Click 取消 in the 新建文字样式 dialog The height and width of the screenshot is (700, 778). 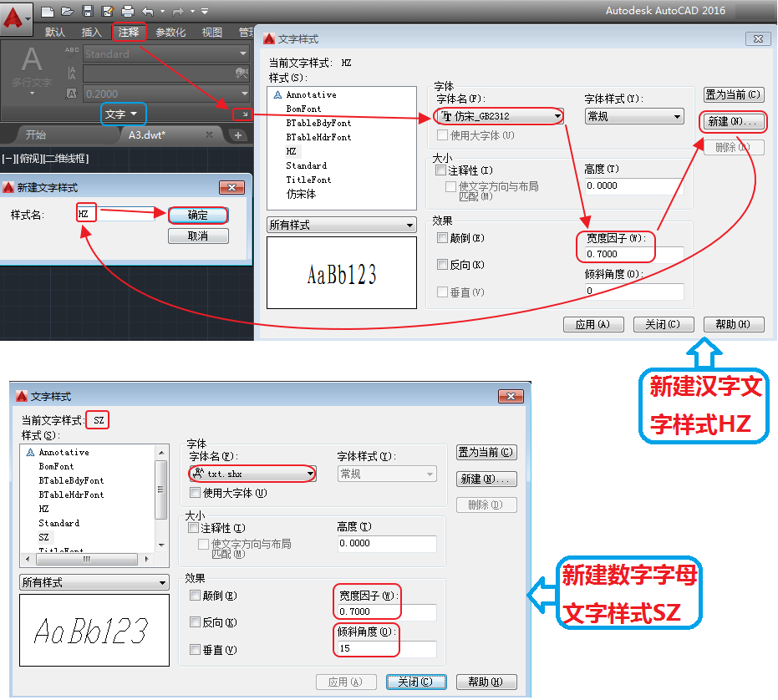198,236
